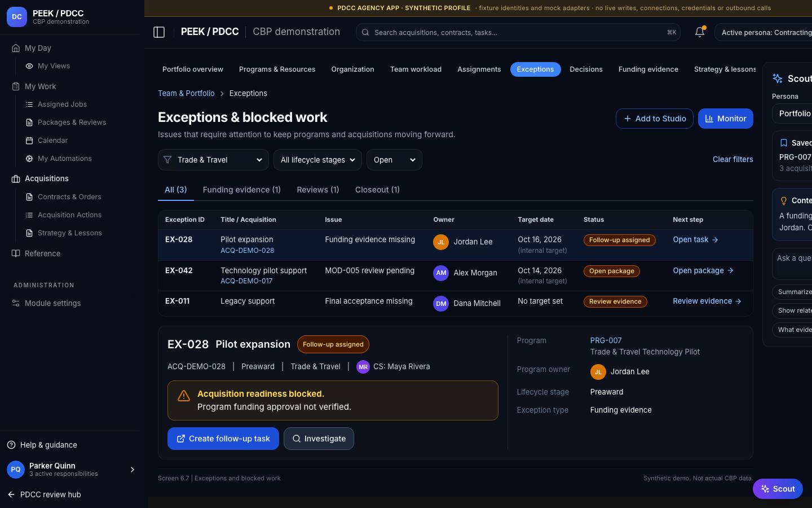Click the Investigate button
Screen dimensions: 812x508
(x=319, y=439)
